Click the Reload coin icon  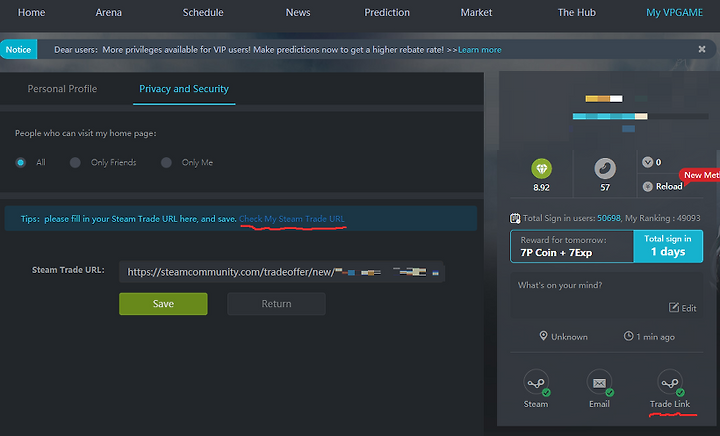pyautogui.click(x=647, y=186)
